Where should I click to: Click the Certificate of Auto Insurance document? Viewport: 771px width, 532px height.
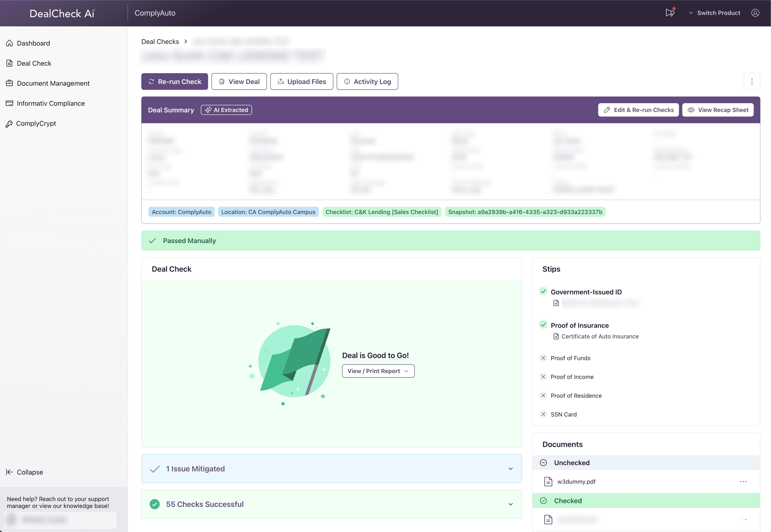click(600, 336)
